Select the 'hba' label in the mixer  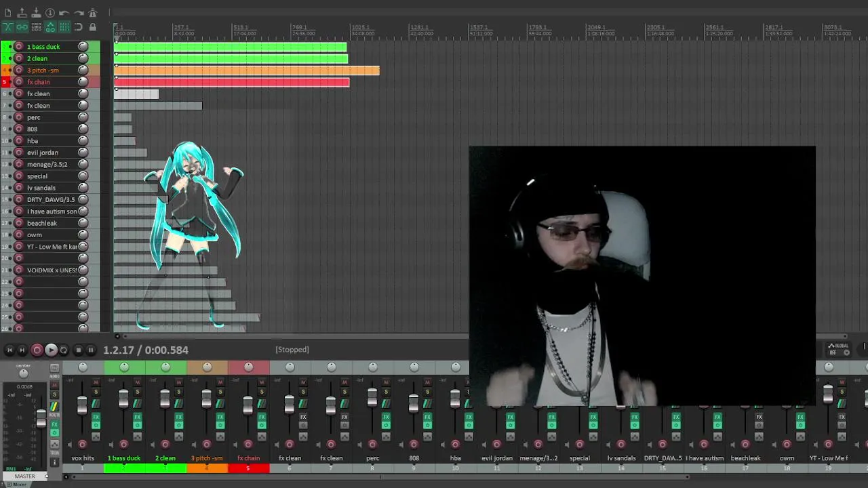click(455, 458)
